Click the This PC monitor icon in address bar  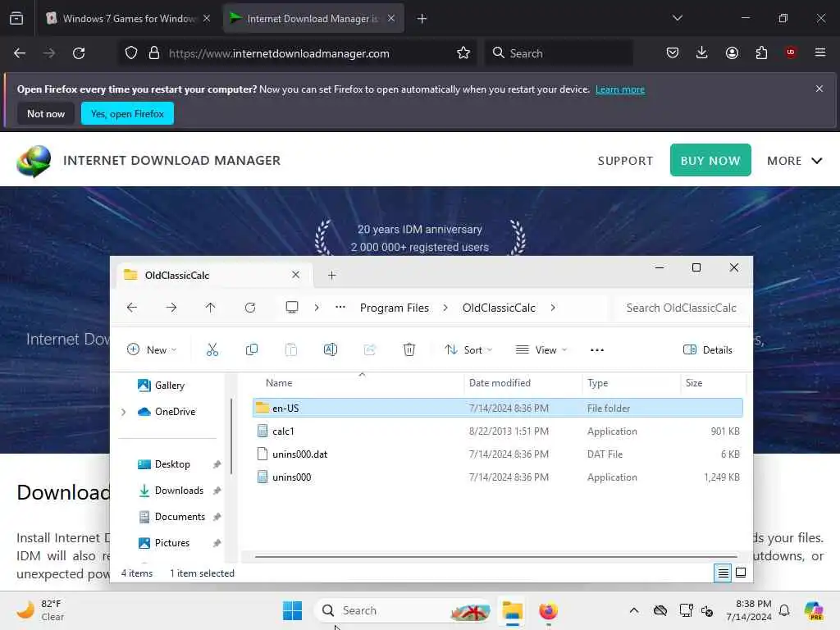point(291,307)
